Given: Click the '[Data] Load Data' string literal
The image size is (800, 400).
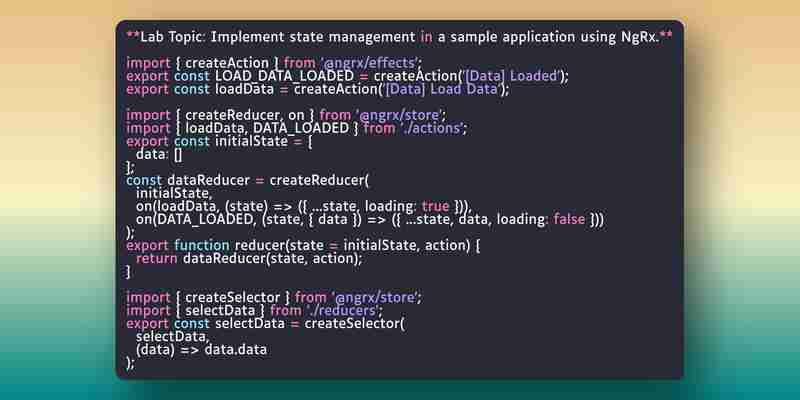Looking at the screenshot, I should [x=442, y=89].
